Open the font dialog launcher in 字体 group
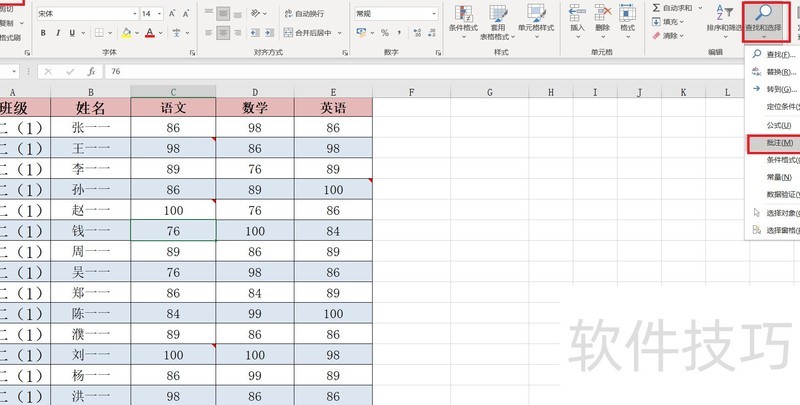800x405 pixels. 192,53
